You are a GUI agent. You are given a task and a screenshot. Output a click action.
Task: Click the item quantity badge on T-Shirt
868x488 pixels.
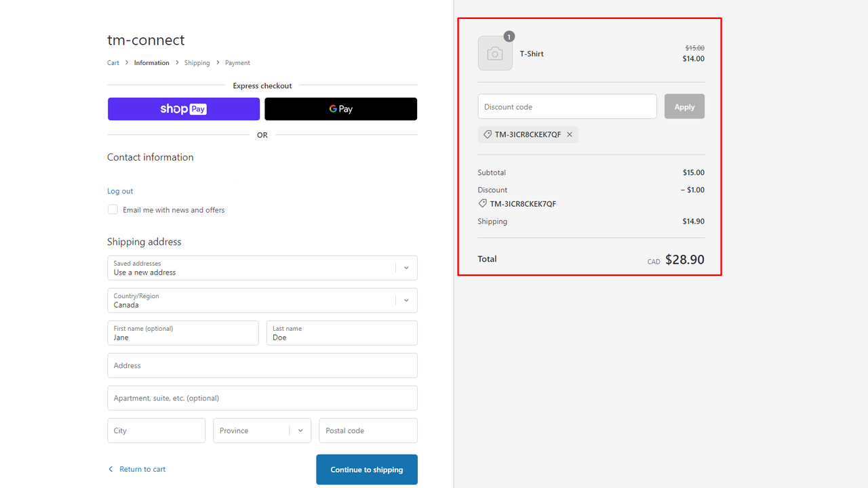(509, 37)
